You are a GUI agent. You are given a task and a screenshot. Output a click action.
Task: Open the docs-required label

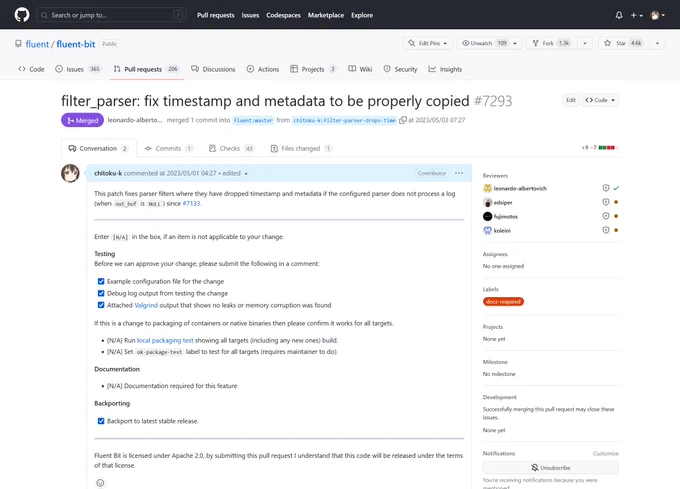503,302
